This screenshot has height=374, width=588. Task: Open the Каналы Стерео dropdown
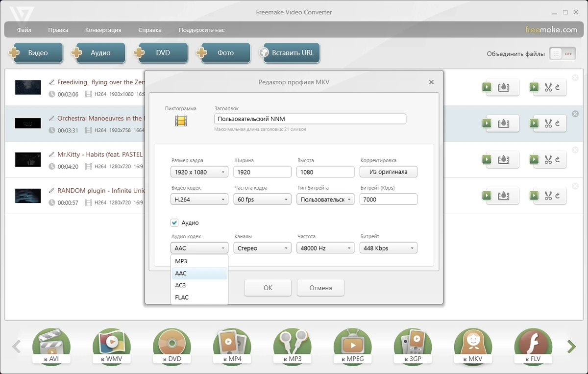pyautogui.click(x=263, y=248)
